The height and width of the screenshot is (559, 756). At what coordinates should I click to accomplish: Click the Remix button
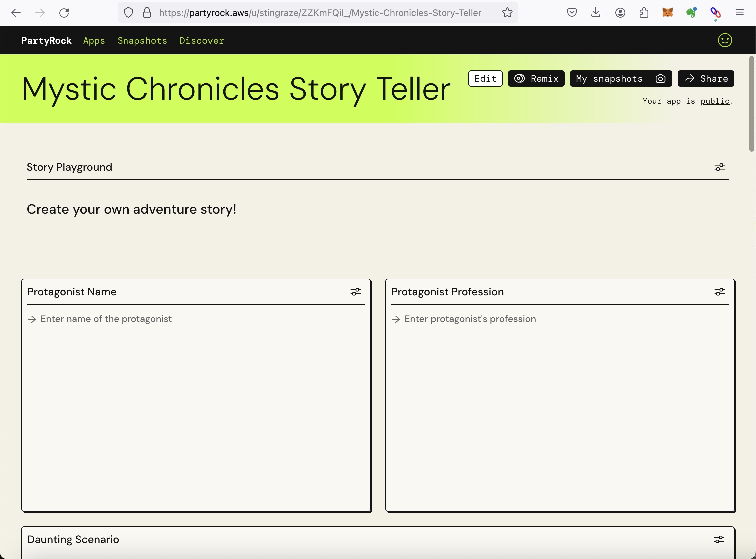[536, 78]
